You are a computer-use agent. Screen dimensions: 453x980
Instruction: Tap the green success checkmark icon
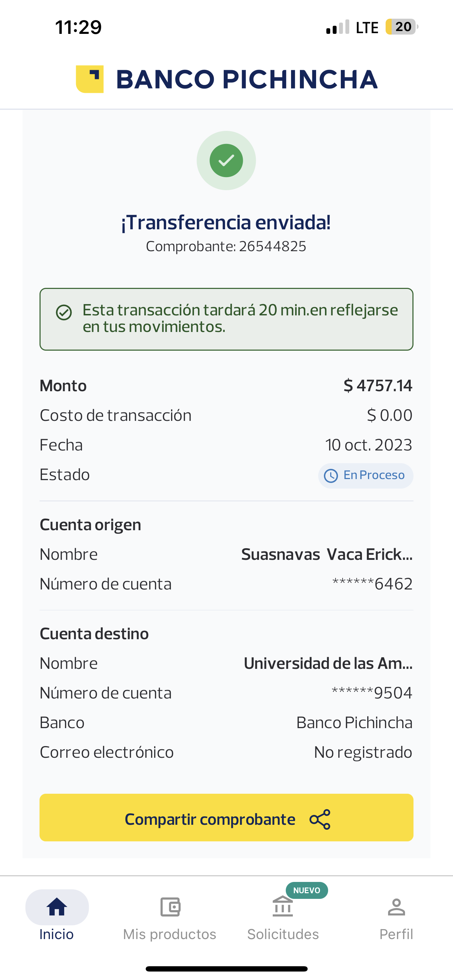point(226,161)
